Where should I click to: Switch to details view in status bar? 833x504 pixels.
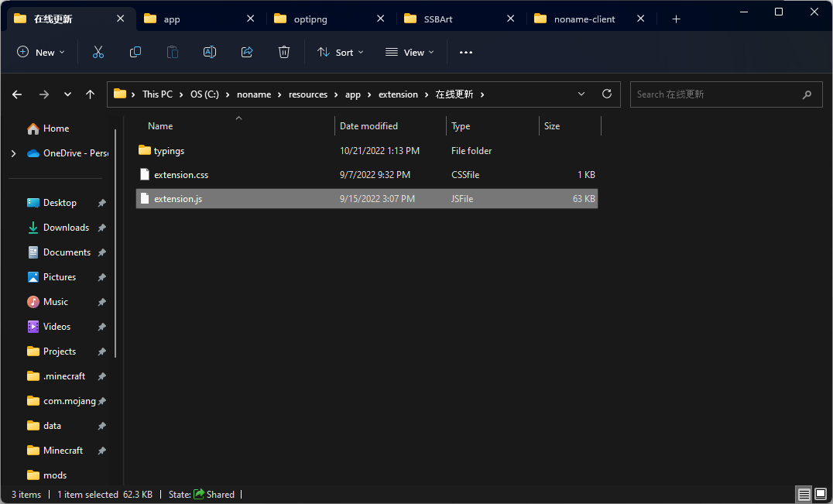(x=804, y=494)
